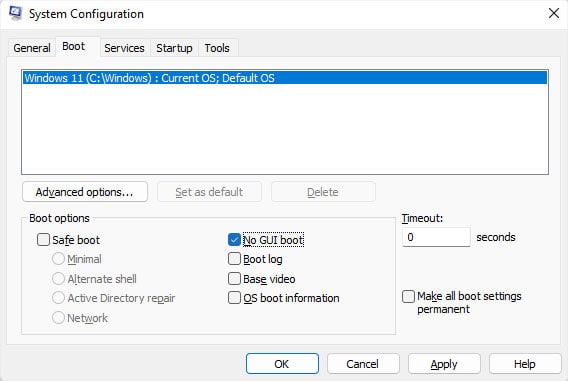Open Help for System Configuration

point(525,364)
